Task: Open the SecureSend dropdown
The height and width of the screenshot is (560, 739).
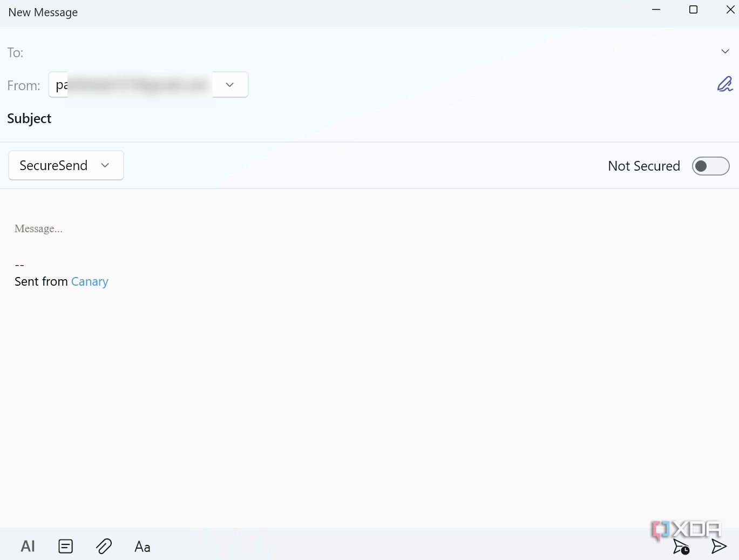Action: pos(66,165)
